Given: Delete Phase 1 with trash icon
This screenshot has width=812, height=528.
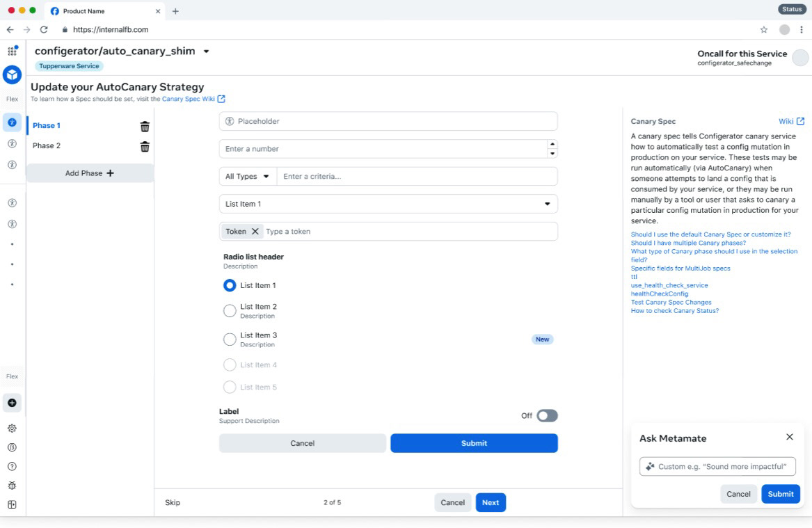Looking at the screenshot, I should click(x=145, y=127).
